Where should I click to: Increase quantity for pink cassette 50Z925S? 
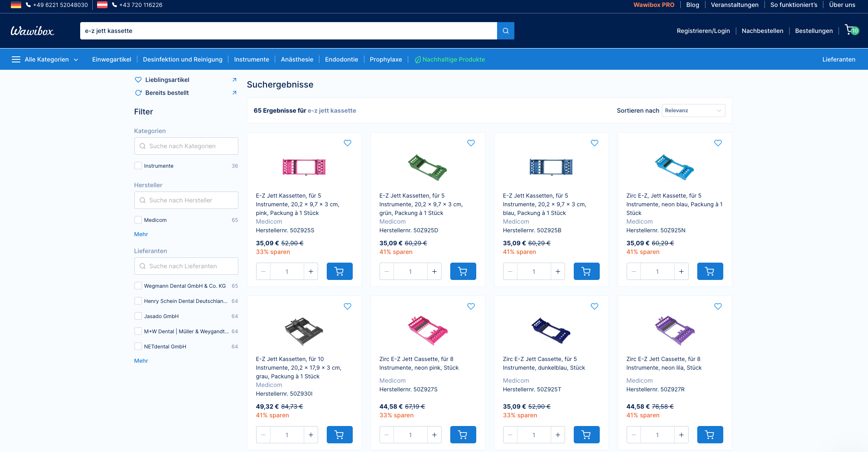[311, 271]
